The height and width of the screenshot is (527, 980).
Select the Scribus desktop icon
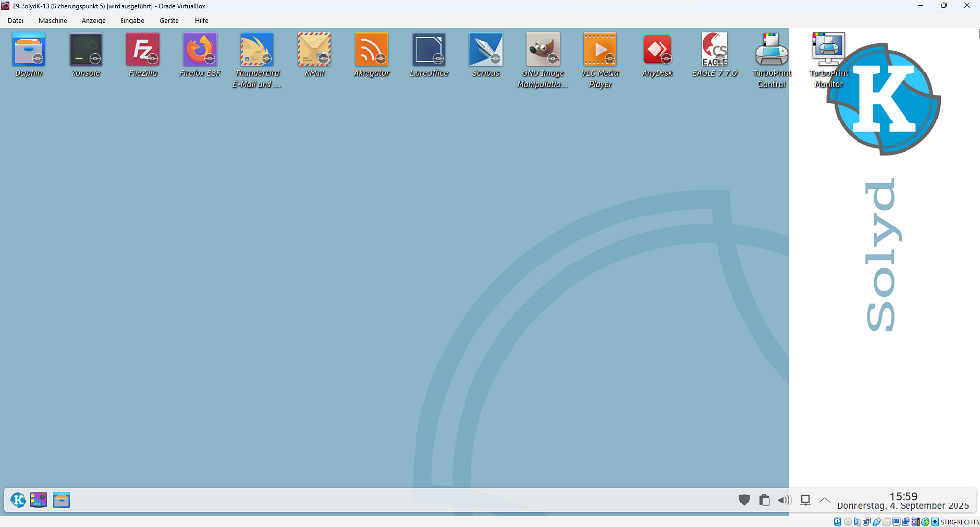pos(485,50)
